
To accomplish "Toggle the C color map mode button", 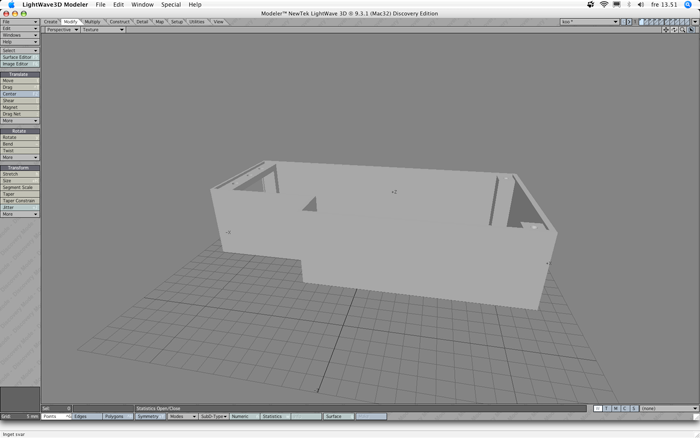I will [x=625, y=409].
